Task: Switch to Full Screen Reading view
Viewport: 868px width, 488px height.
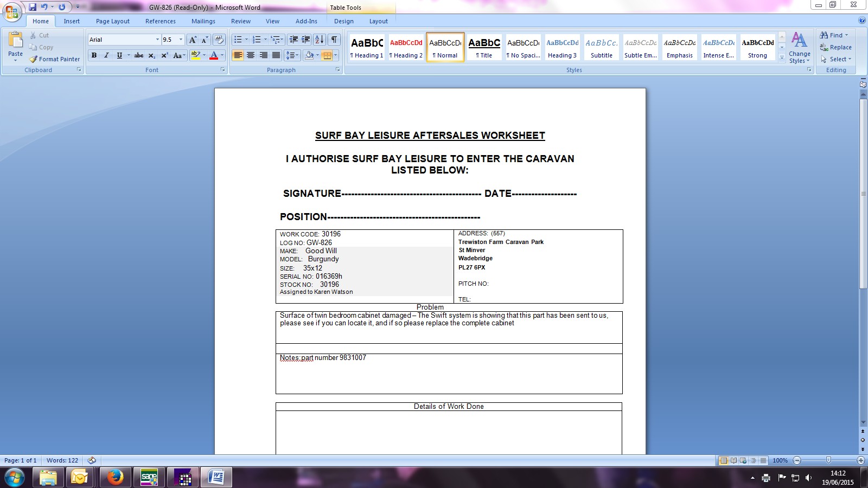Action: 733,460
